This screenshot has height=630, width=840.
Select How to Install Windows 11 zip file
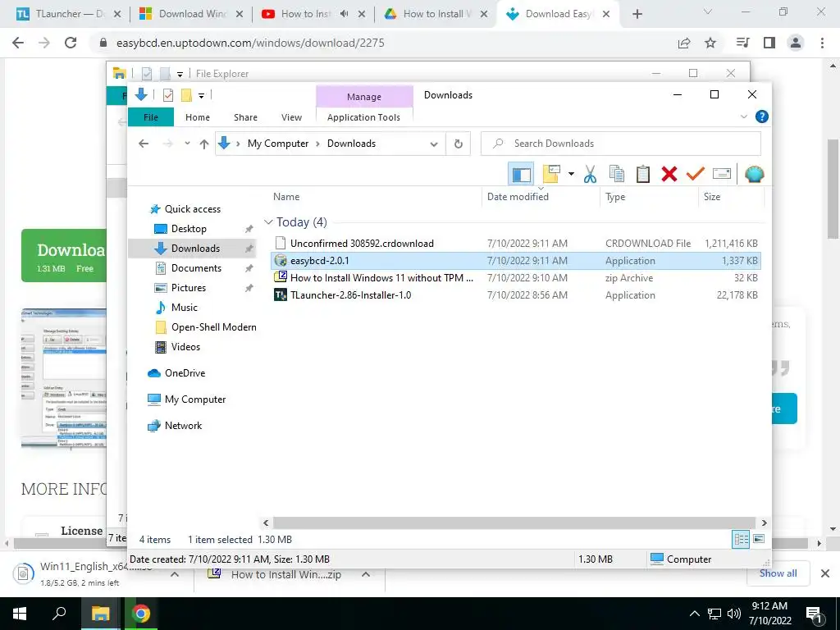point(516,278)
